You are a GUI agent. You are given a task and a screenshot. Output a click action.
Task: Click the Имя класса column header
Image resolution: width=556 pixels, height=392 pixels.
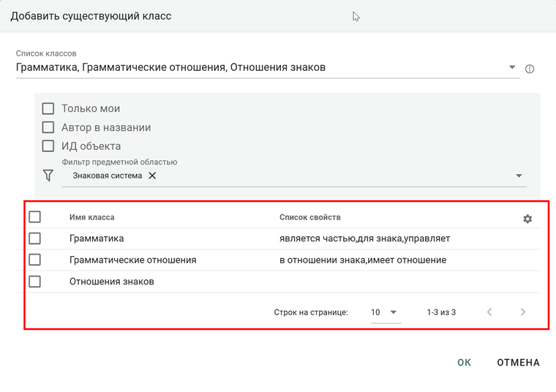coord(92,217)
